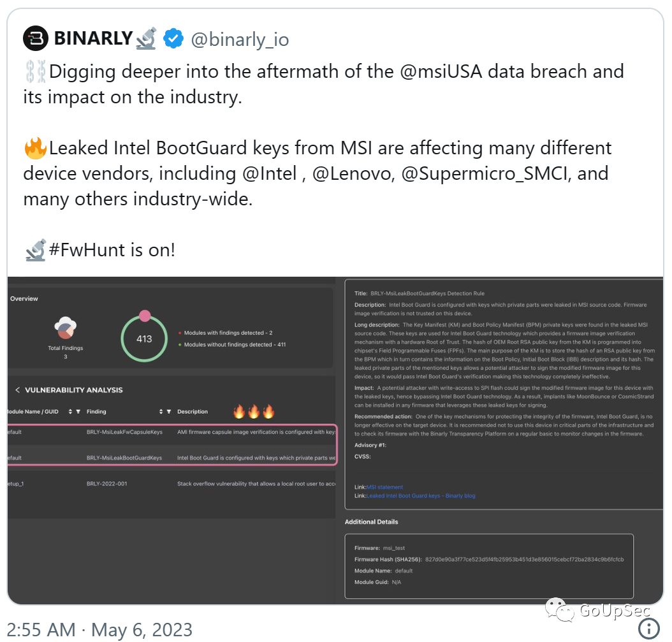672x642 pixels.
Task: Open the @msiUSA mention
Action: [x=441, y=71]
